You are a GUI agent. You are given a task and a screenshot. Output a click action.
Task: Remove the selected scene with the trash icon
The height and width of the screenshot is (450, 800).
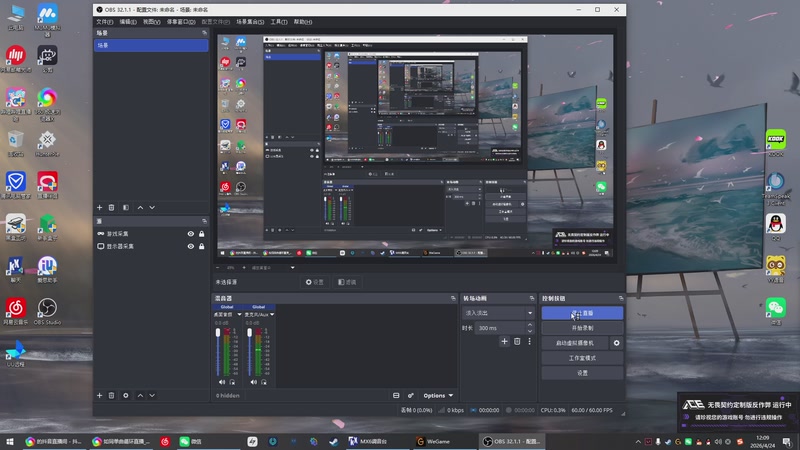(x=111, y=208)
